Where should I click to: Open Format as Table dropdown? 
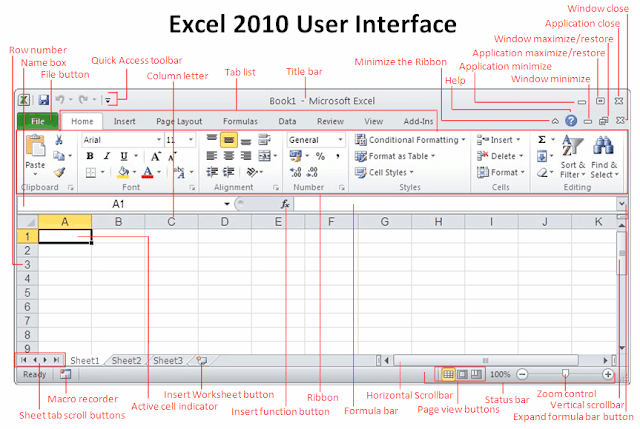[395, 156]
